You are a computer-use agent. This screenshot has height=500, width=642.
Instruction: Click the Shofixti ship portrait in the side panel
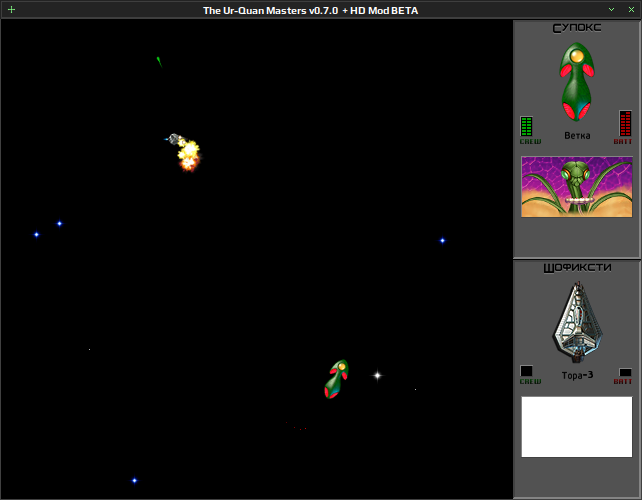578,322
